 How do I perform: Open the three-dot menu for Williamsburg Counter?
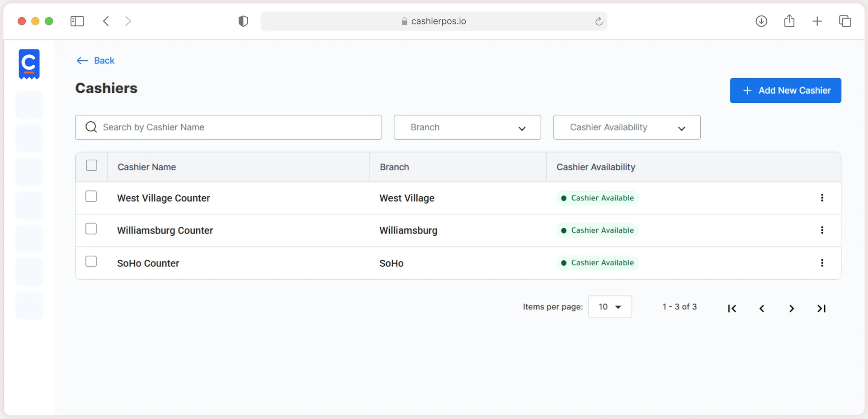click(822, 230)
